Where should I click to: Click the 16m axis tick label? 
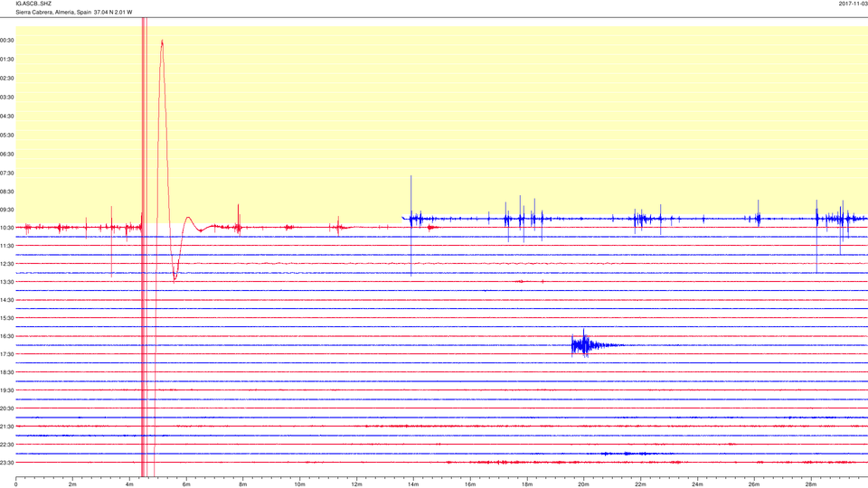click(x=470, y=484)
